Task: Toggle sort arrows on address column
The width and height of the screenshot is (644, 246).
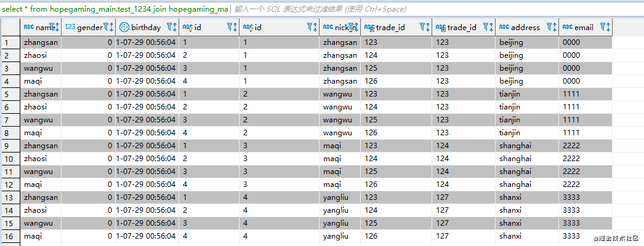Action: point(555,27)
